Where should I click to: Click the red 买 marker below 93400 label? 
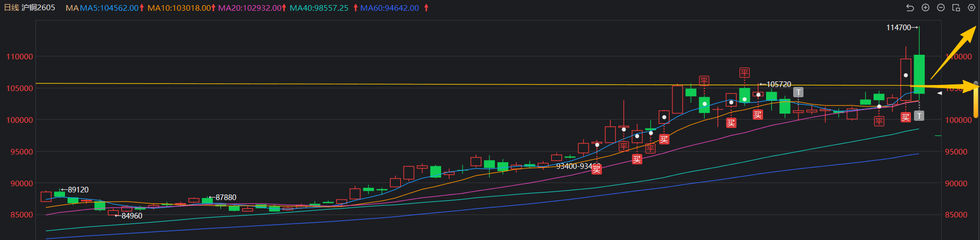coord(597,170)
